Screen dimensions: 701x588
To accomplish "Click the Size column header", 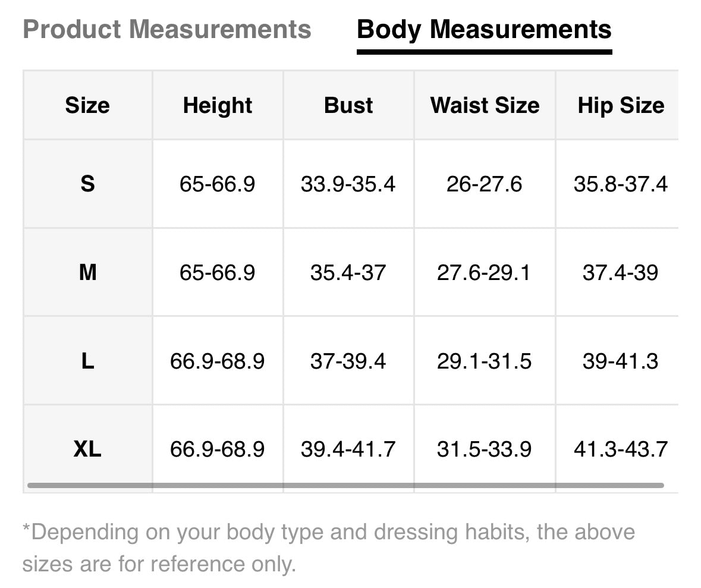I will (x=87, y=105).
